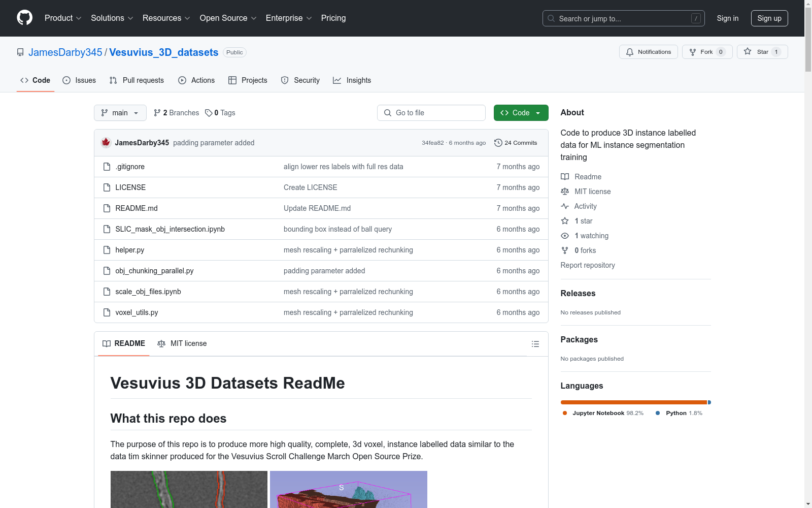The height and width of the screenshot is (508, 812).
Task: Click the slash shortcut icon in search bar
Action: click(696, 18)
